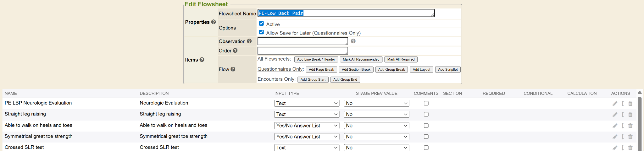Click the Flowsheet Name text field
The image size is (644, 151).
pyautogui.click(x=346, y=13)
